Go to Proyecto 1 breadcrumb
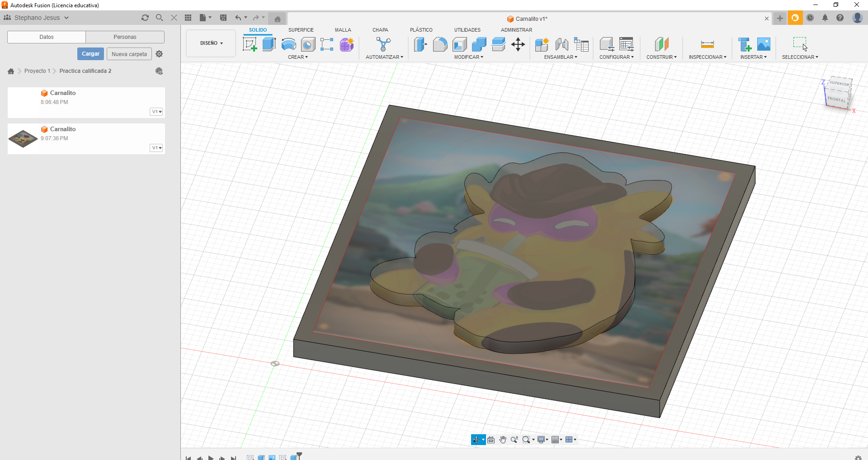 (x=37, y=71)
